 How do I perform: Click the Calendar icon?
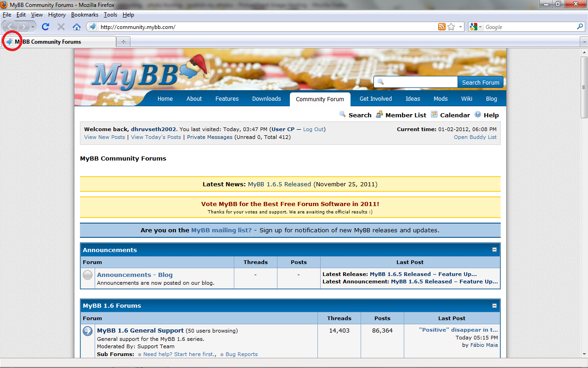pyautogui.click(x=434, y=114)
